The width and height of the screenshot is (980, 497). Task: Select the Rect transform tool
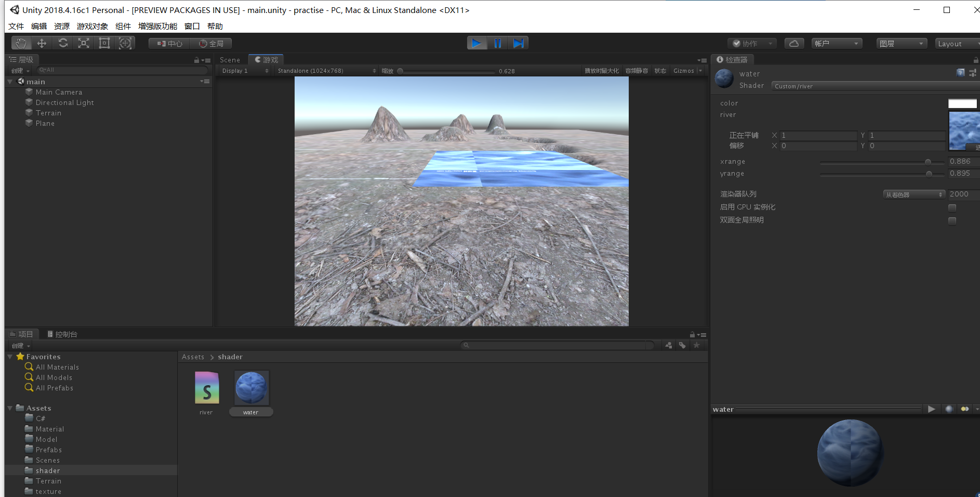tap(104, 43)
